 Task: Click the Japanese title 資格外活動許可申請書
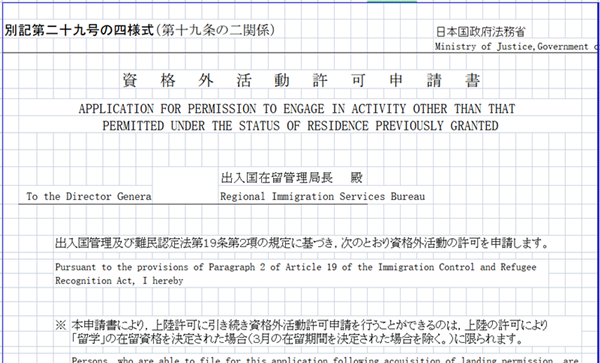(x=301, y=81)
